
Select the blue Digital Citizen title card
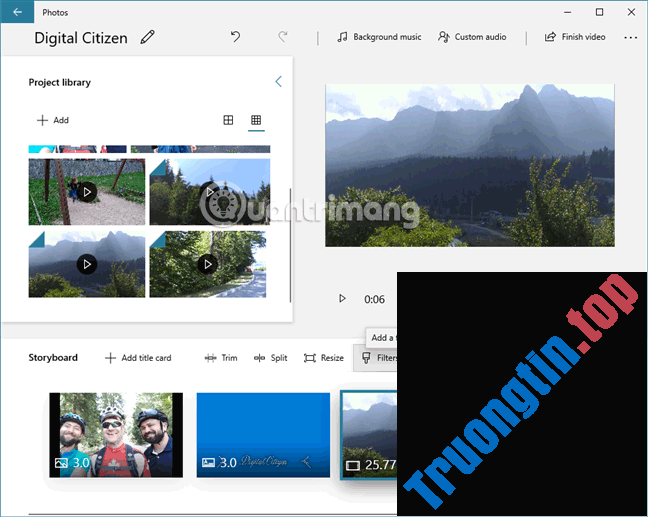click(x=263, y=435)
